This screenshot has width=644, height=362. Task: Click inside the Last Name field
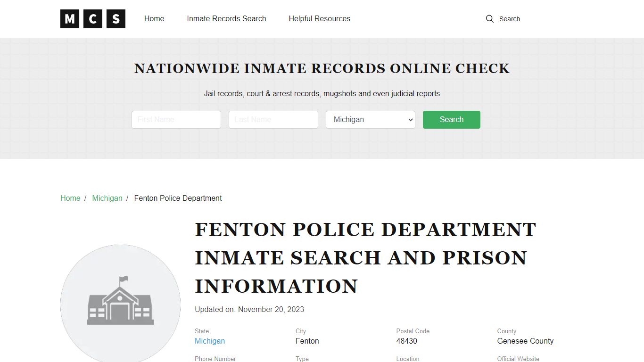pyautogui.click(x=273, y=119)
